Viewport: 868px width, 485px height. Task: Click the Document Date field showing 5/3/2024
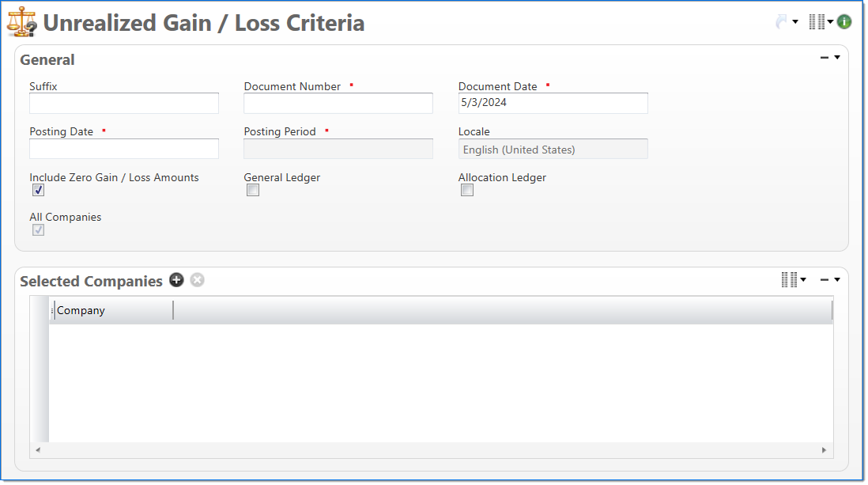553,104
